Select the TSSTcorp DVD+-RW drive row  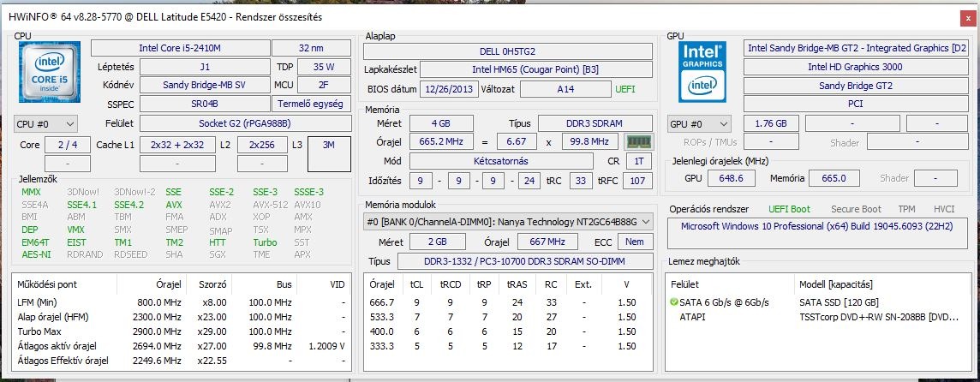(819, 317)
